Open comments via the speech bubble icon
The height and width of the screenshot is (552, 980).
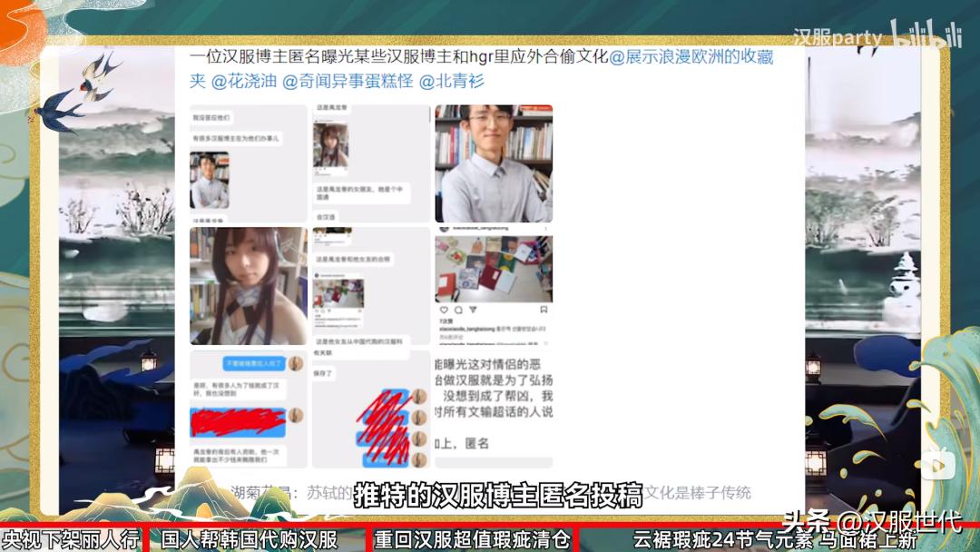[458, 310]
